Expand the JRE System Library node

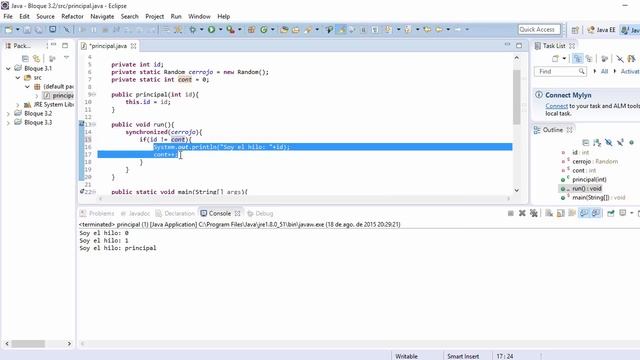[x=18, y=105]
